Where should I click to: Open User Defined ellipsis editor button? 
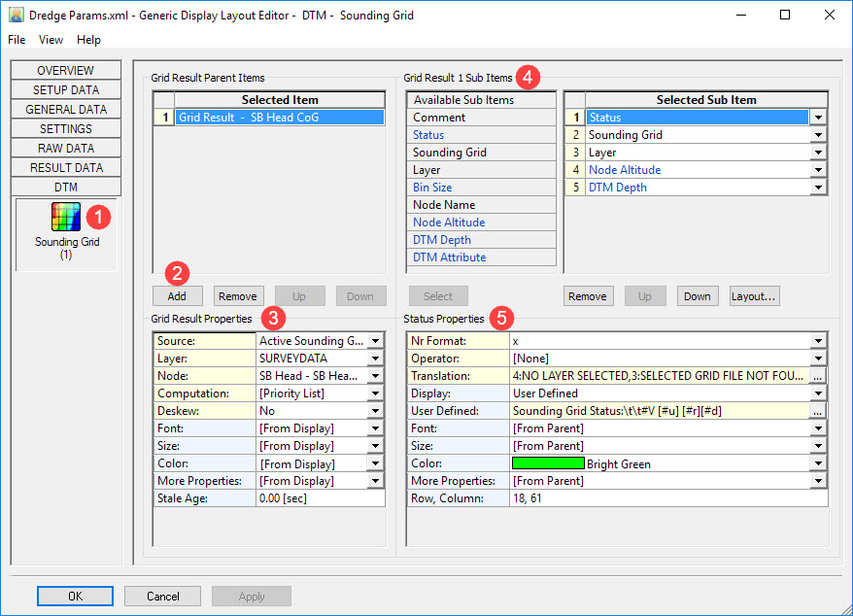click(818, 411)
